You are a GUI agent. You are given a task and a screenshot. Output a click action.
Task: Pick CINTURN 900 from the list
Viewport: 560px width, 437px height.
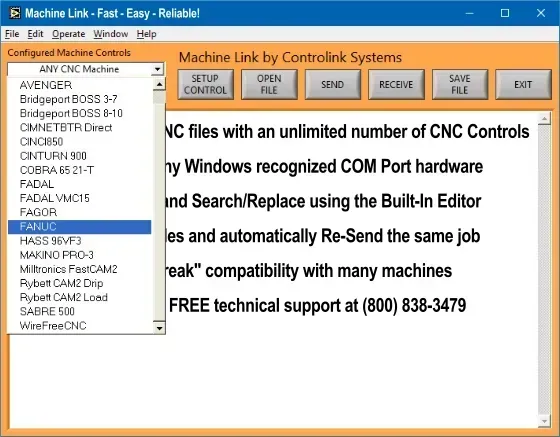[79, 156]
